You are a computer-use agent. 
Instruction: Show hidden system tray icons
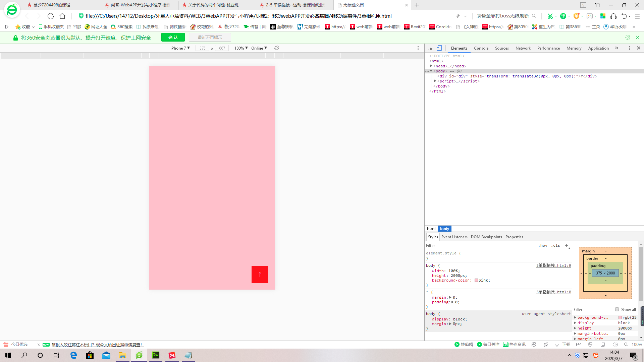tap(569, 355)
